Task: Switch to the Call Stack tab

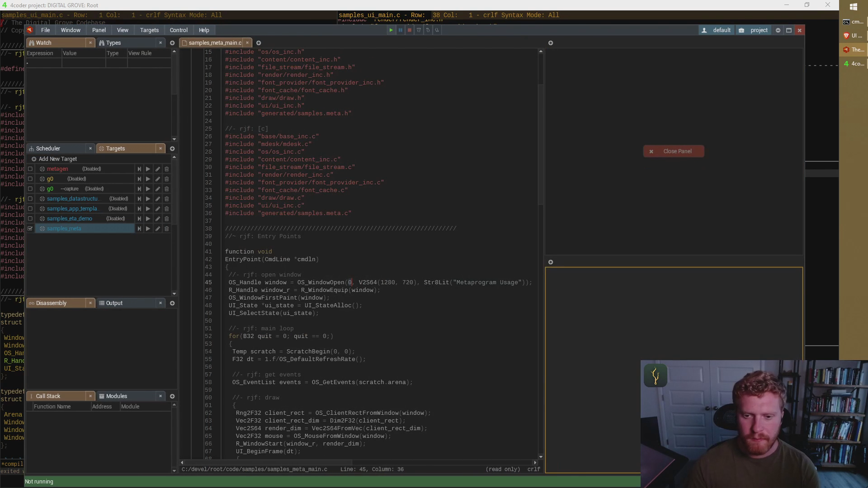Action: pyautogui.click(x=57, y=396)
